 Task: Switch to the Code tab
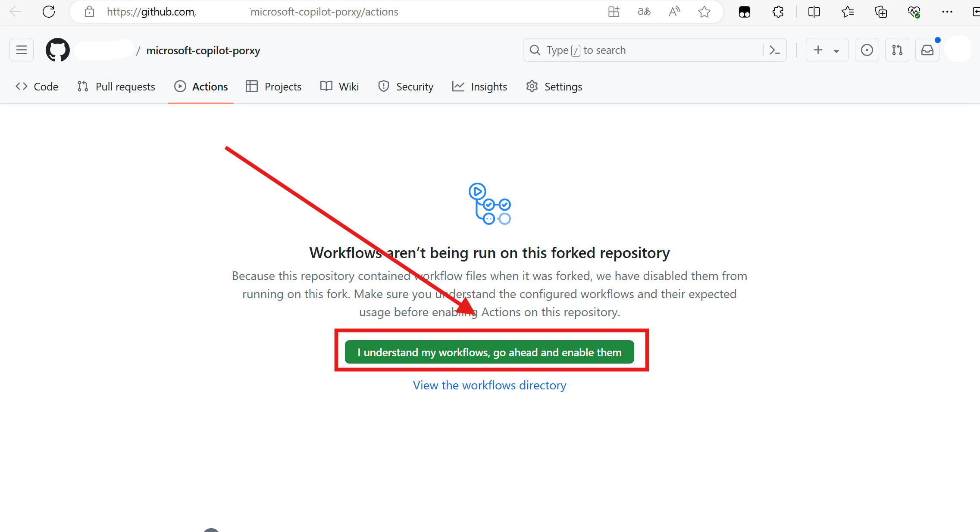[x=37, y=87]
